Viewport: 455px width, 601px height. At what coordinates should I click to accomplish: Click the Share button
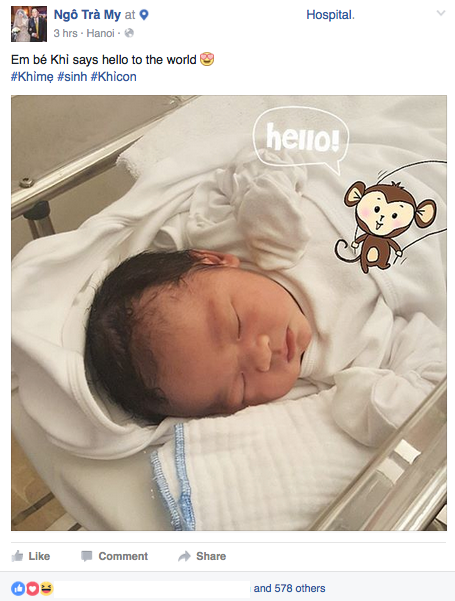(202, 556)
